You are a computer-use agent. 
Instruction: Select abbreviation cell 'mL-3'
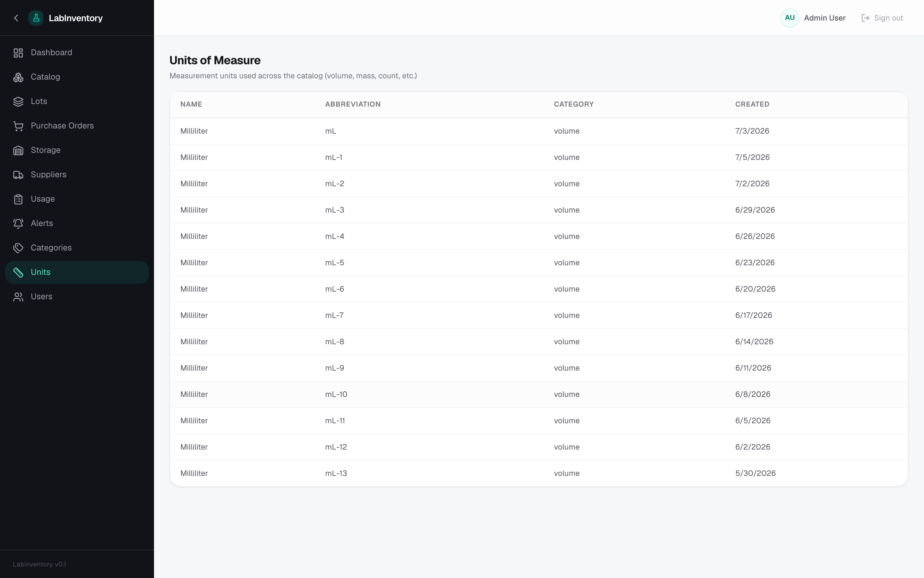point(335,210)
